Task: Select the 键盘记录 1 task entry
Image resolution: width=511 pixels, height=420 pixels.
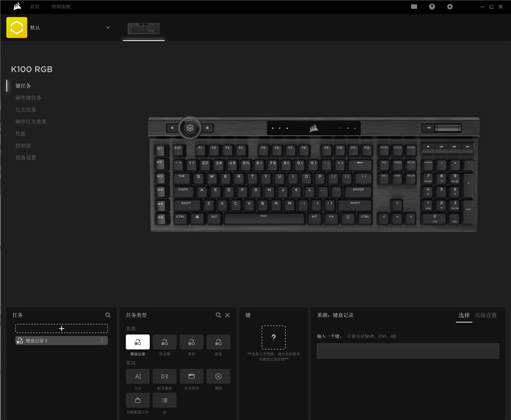Action: pyautogui.click(x=62, y=340)
